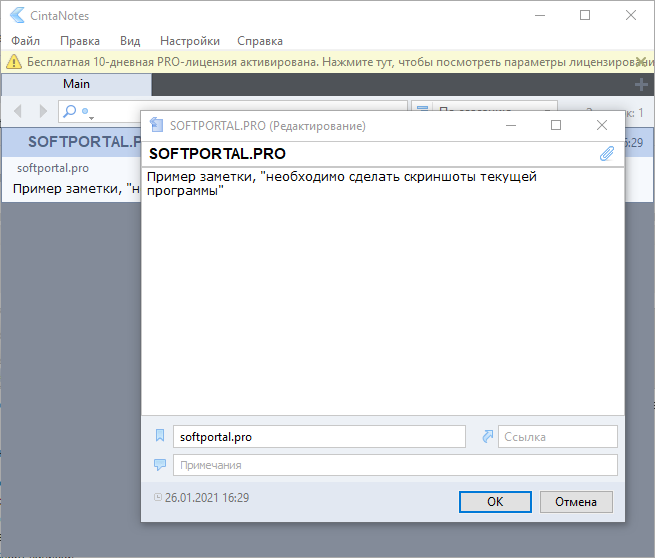Minimize the note editor window
This screenshot has width=655, height=558.
[511, 125]
